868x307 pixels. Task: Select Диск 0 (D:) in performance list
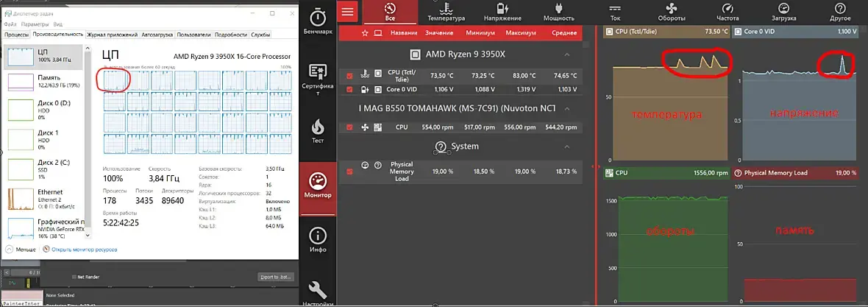point(44,110)
